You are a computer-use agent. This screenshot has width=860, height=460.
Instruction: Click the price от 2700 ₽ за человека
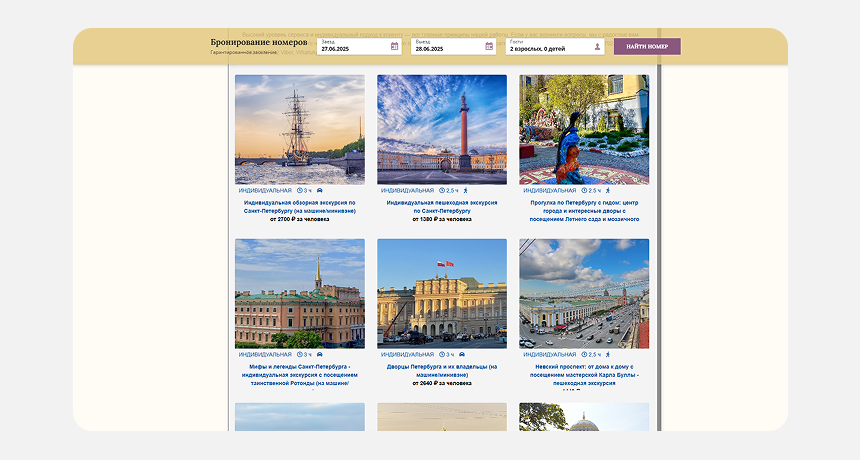(299, 219)
